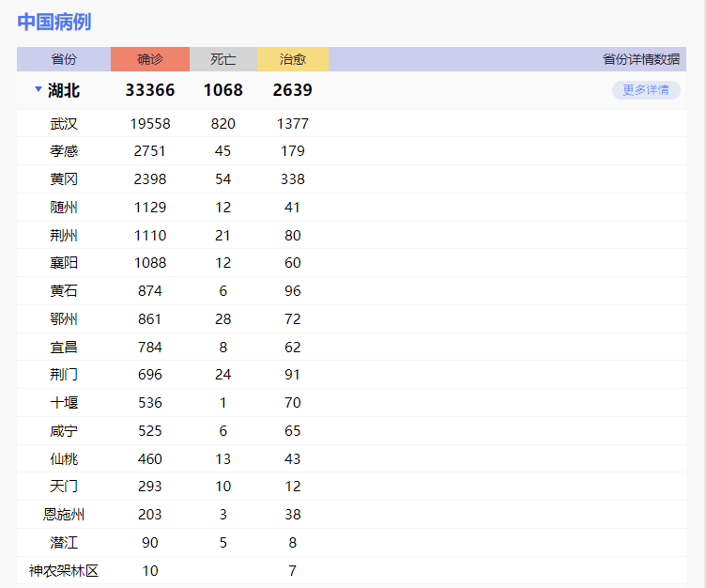This screenshot has height=588, width=706.
Task: Select the 宜昌 city row
Action: click(x=64, y=348)
